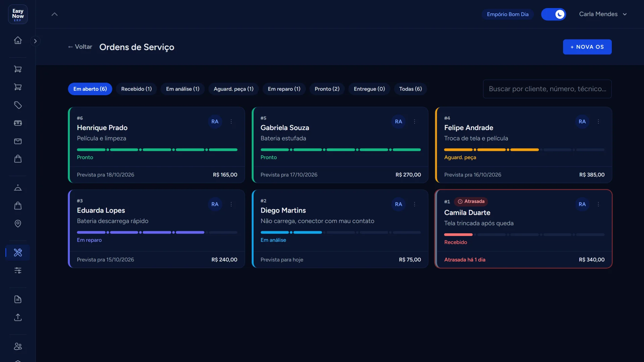Screen dimensions: 644x362
Task: Focus the search by cliente, número, técnico field
Action: coord(547,89)
